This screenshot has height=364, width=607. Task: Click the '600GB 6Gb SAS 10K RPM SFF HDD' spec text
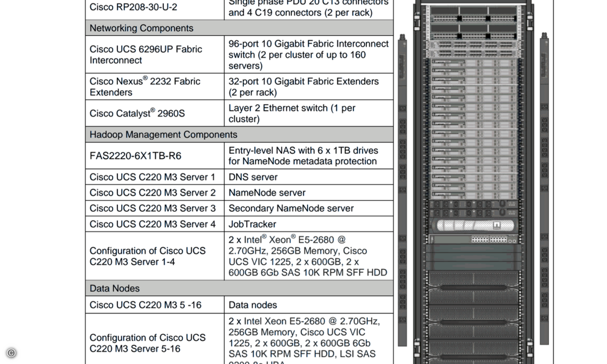coord(308,272)
